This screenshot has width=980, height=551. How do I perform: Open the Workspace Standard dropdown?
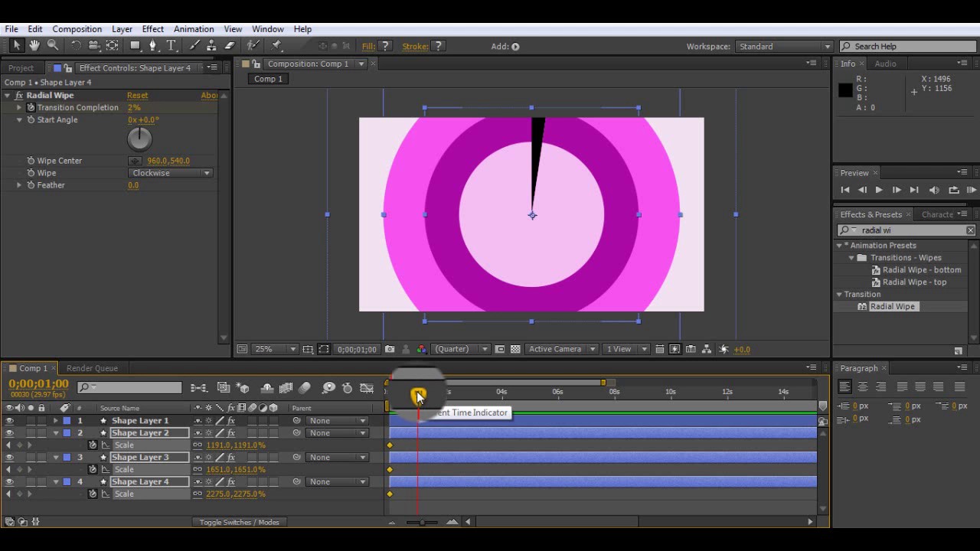784,47
